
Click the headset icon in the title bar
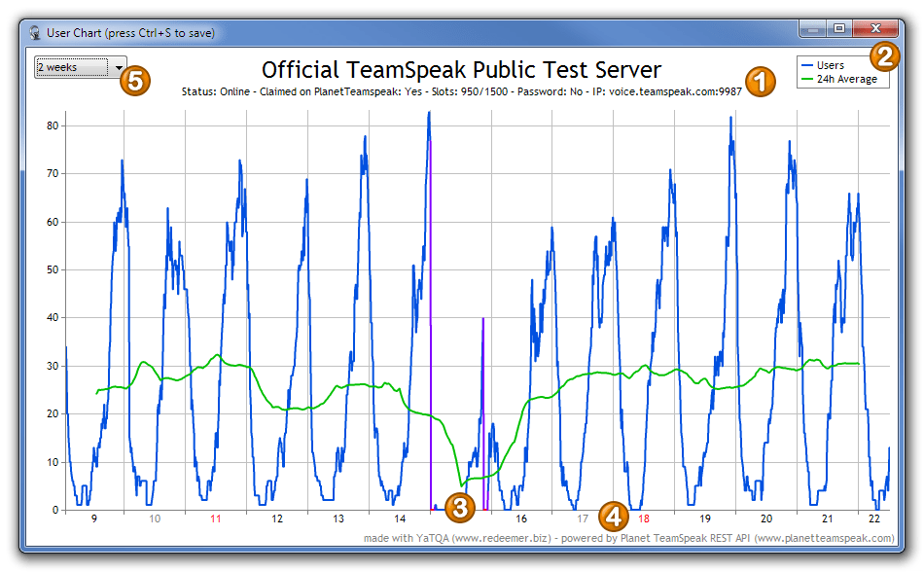point(35,33)
